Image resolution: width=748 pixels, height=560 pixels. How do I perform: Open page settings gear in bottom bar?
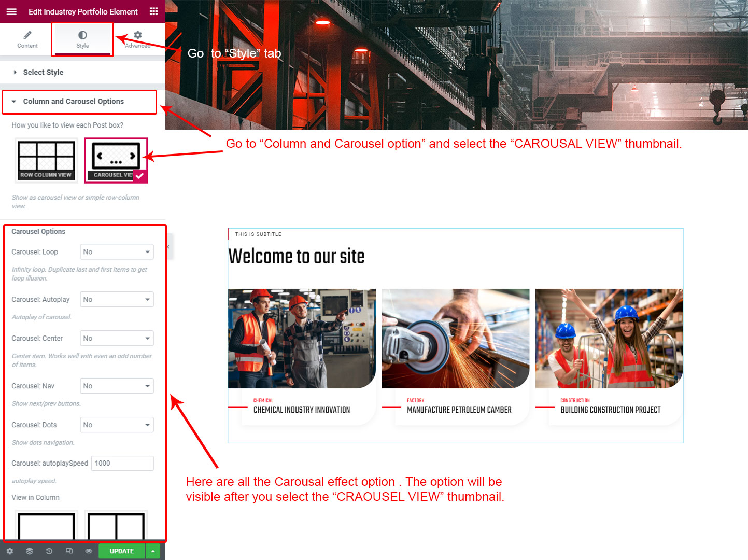[x=10, y=551]
